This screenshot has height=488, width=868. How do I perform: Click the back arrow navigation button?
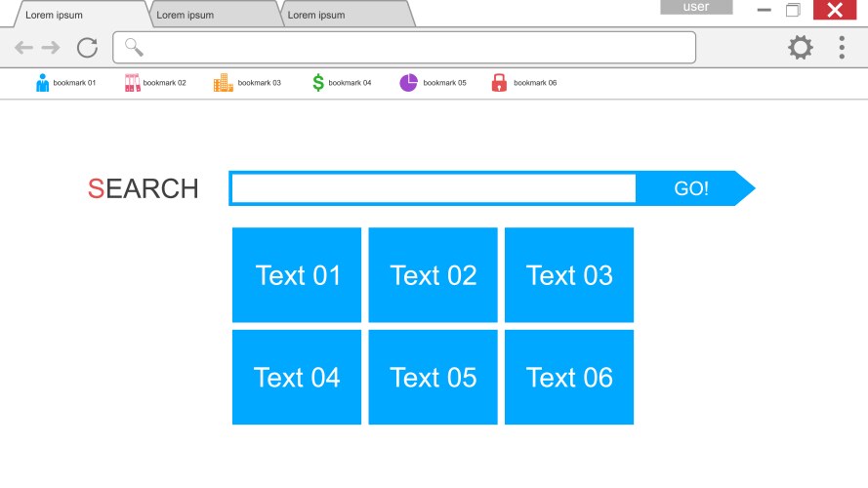tap(23, 48)
